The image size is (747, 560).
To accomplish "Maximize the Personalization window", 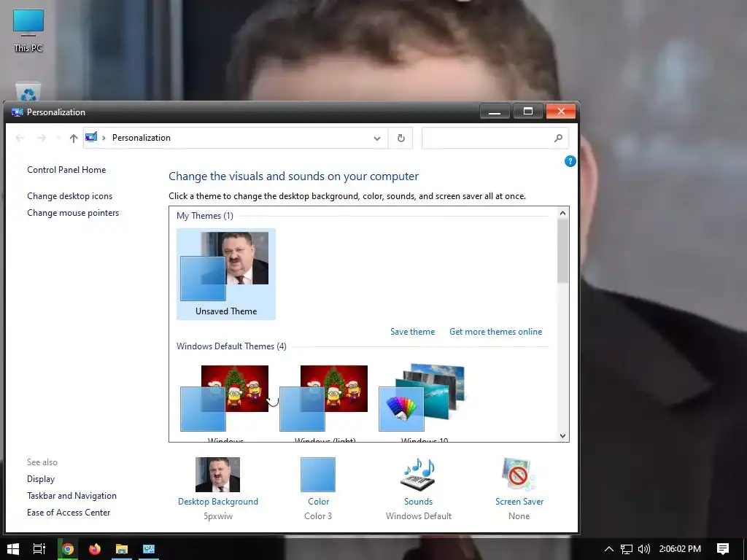I will pos(528,112).
